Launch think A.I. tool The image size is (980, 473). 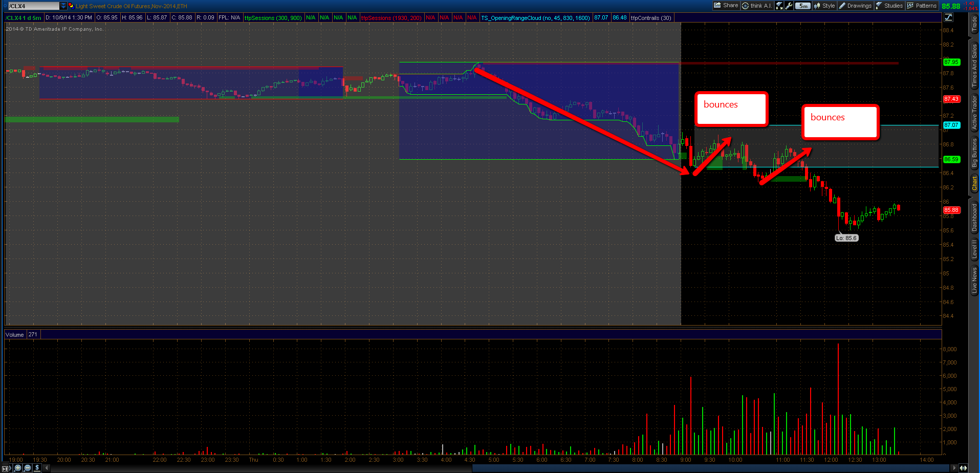point(757,6)
